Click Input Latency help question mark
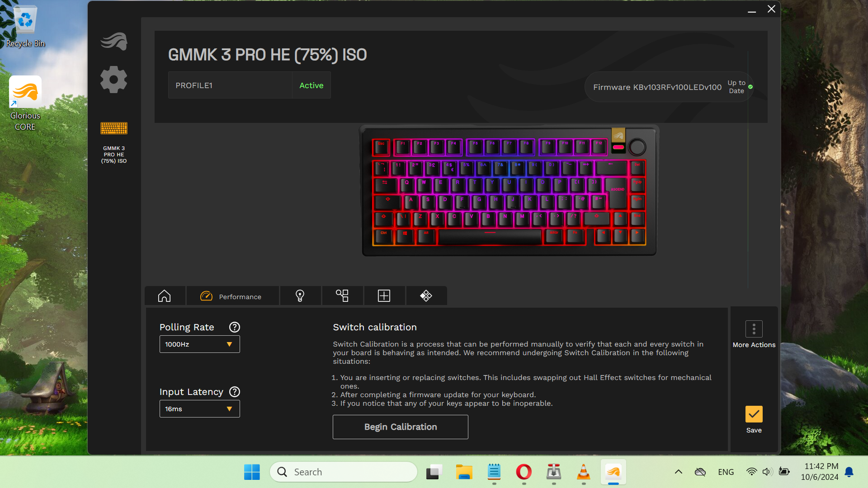Image resolution: width=868 pixels, height=488 pixels. click(234, 392)
